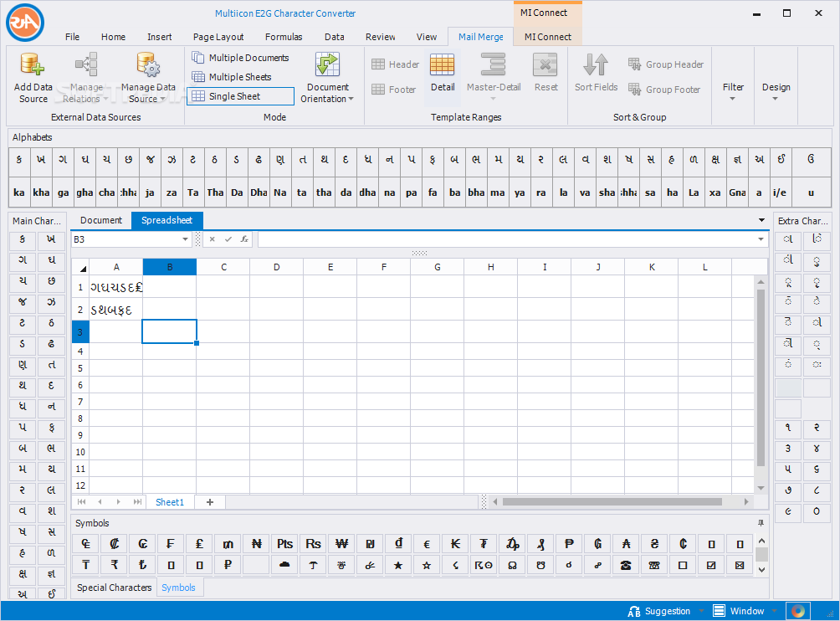Open the Master-Detail dropdown
Viewport: 840px width, 621px height.
tap(494, 77)
